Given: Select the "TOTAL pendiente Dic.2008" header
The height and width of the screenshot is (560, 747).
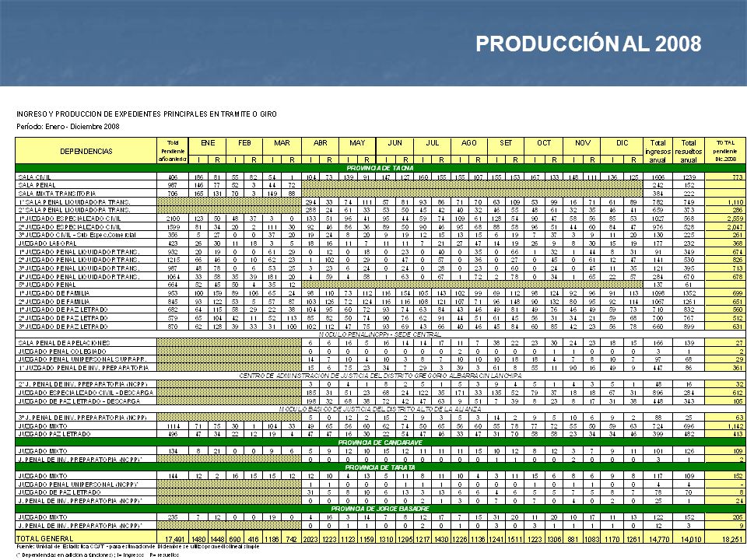Looking at the screenshot, I should tap(725, 151).
